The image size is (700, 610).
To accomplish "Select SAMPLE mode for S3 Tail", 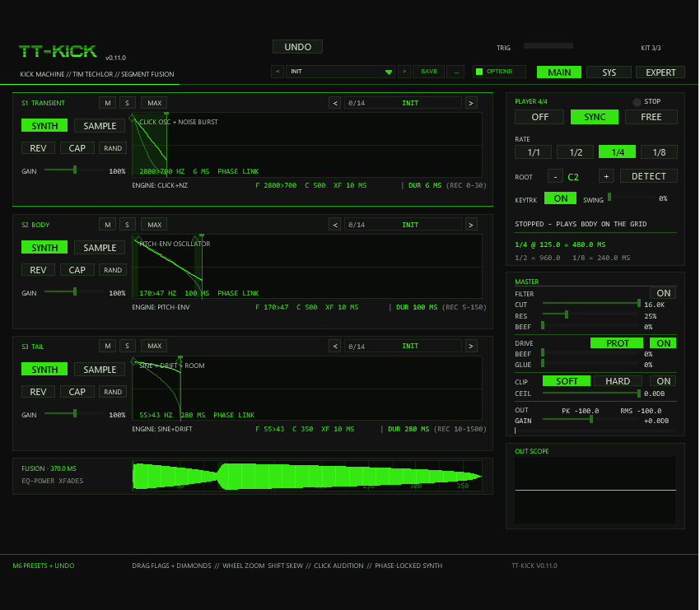I will 100,369.
